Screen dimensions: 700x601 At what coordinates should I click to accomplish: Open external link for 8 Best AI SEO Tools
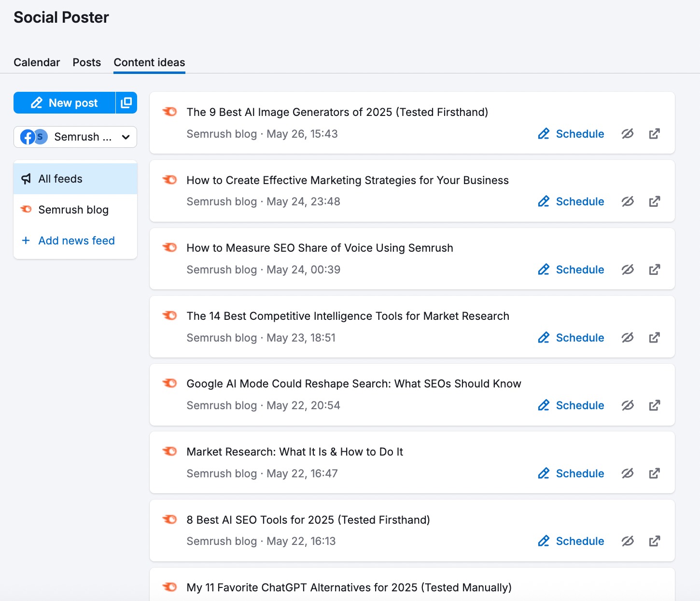click(654, 541)
